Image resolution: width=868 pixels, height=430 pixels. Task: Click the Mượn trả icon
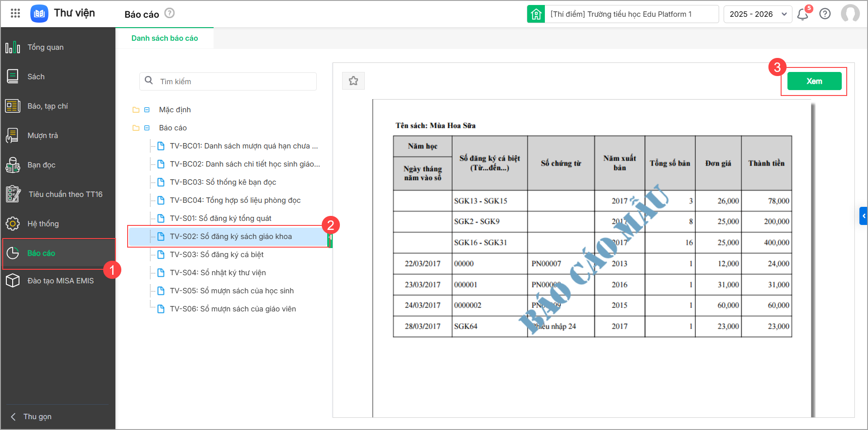pyautogui.click(x=13, y=135)
